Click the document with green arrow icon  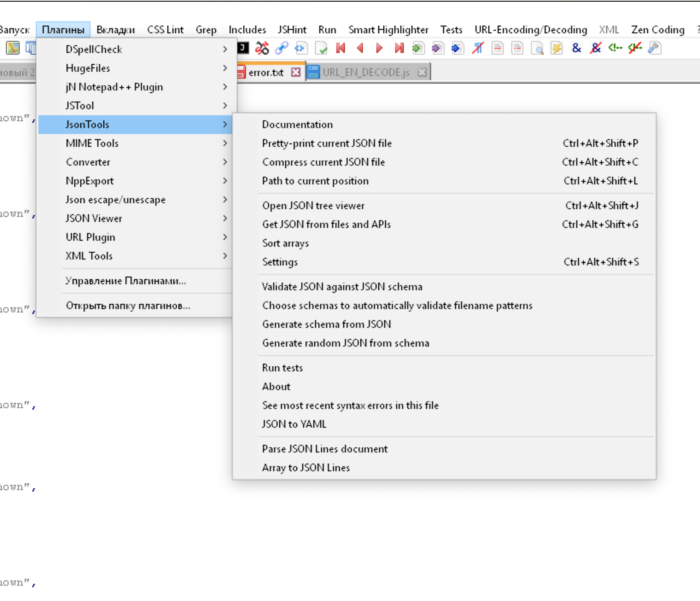[x=418, y=48]
